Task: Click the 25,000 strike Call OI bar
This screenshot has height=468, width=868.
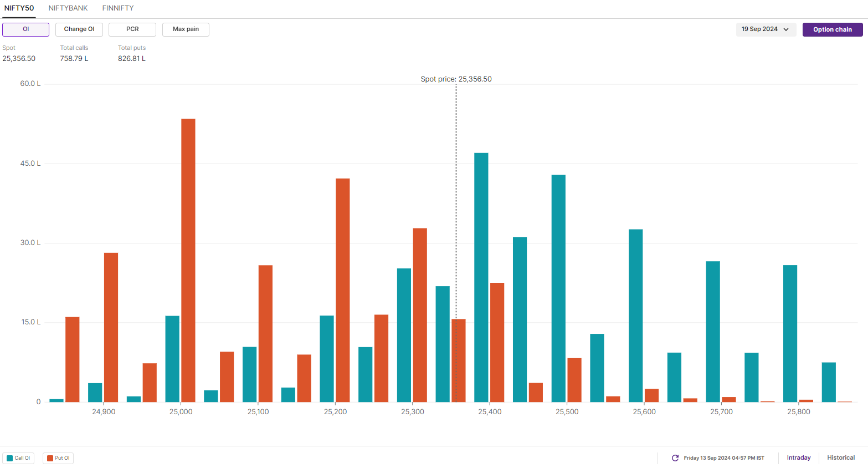Action: click(172, 359)
